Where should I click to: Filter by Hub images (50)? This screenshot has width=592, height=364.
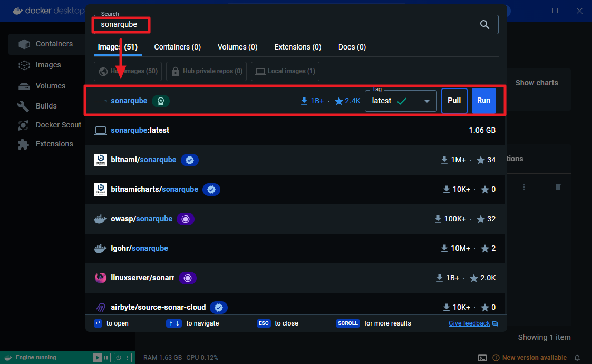[x=128, y=71]
